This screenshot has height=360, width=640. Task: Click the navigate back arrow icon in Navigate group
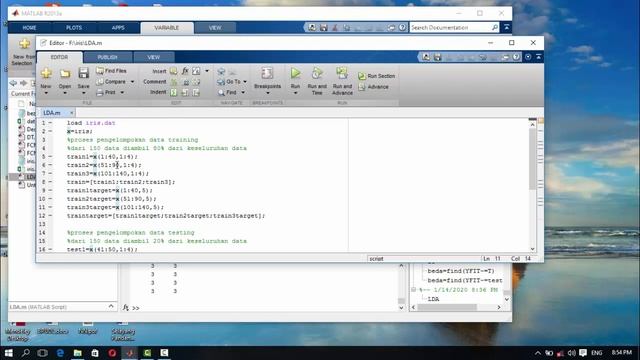(x=221, y=71)
